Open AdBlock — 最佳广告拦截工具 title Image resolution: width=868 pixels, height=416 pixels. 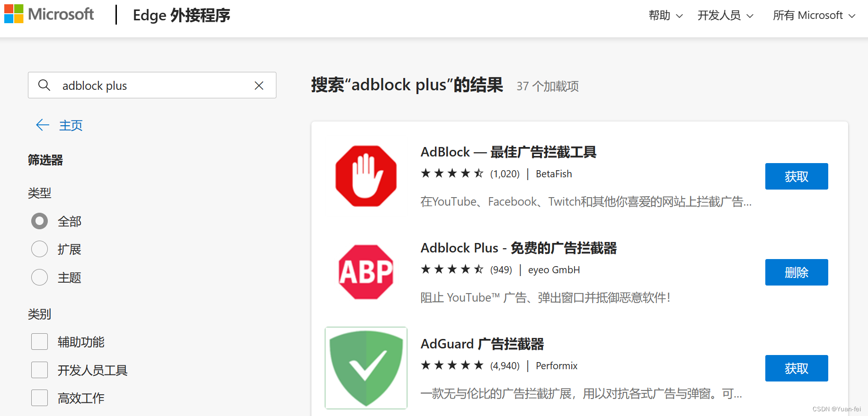[508, 152]
